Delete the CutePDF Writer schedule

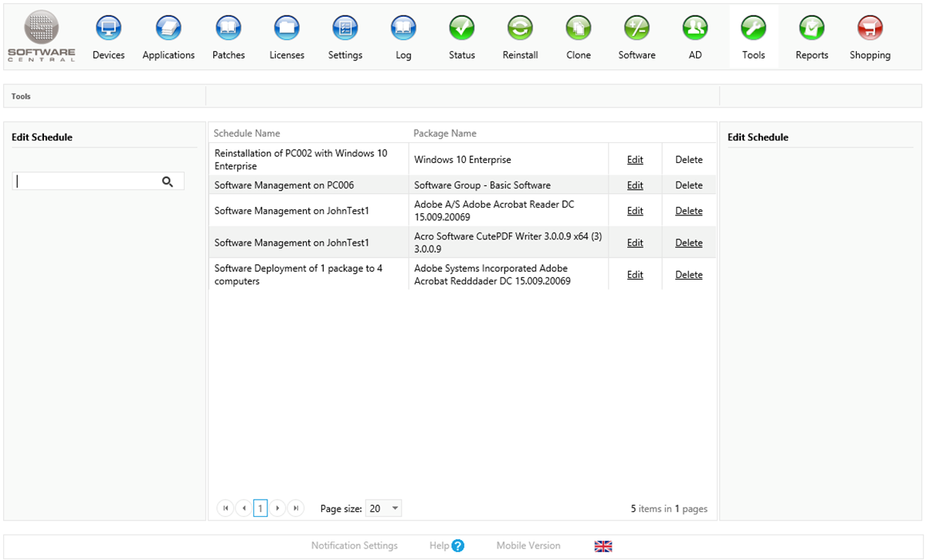pos(688,243)
